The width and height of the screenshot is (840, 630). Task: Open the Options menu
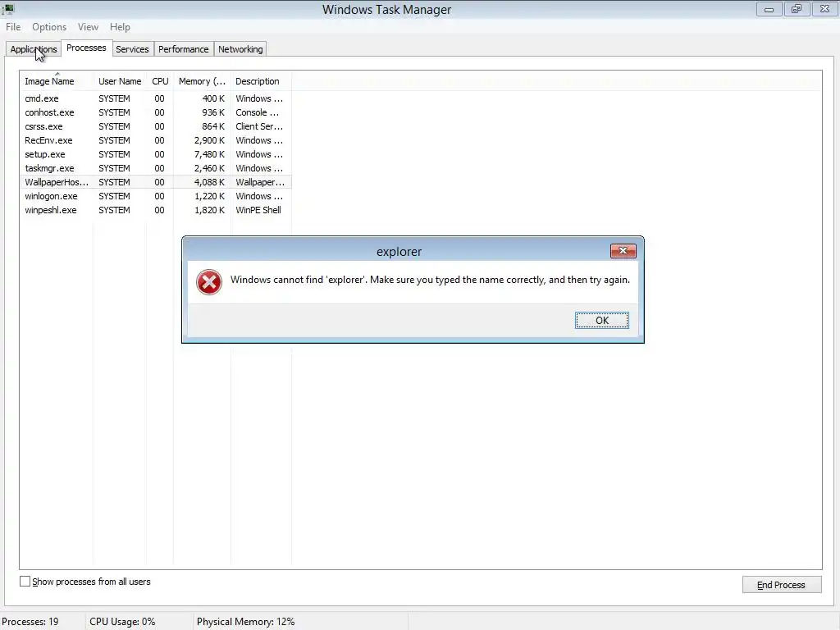[49, 27]
